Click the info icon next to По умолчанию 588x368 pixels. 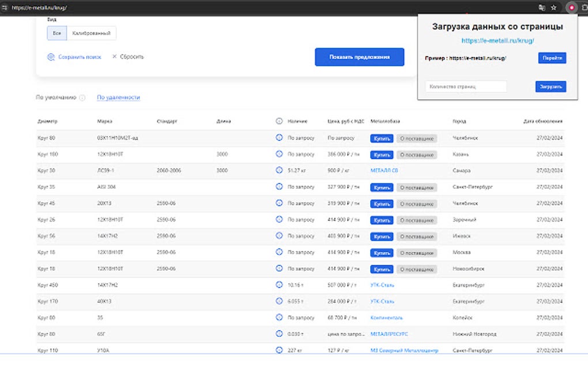click(82, 97)
